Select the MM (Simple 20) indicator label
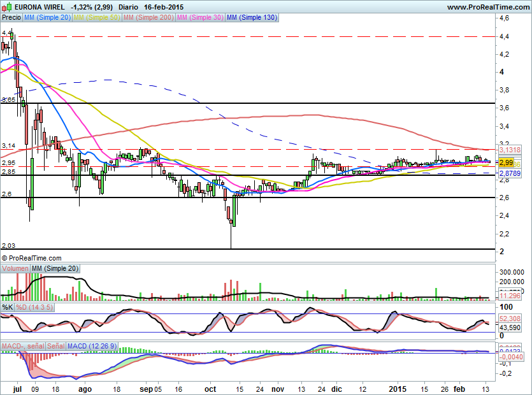This screenshot has width=532, height=395. pos(47,18)
